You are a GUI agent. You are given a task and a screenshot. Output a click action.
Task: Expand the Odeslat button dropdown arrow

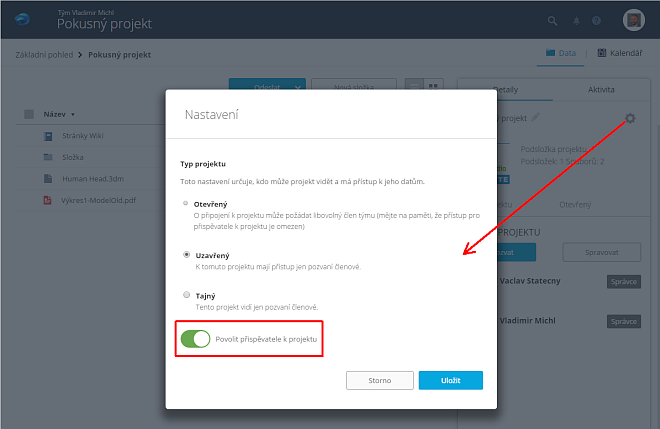(x=298, y=87)
